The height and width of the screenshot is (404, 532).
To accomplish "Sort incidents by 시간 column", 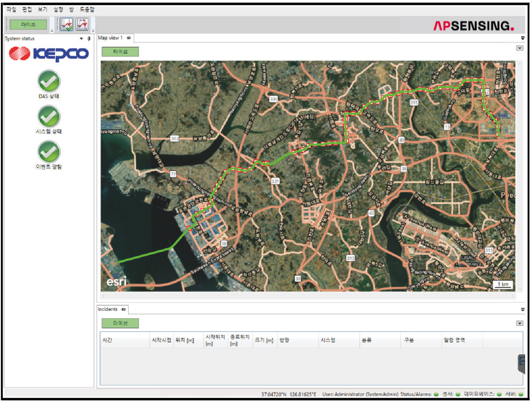I will [x=125, y=340].
